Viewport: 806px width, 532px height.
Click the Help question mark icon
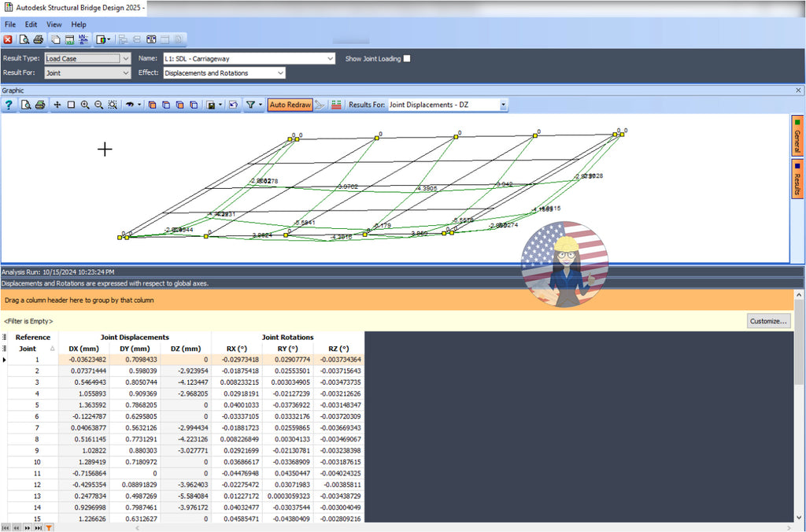pos(8,104)
